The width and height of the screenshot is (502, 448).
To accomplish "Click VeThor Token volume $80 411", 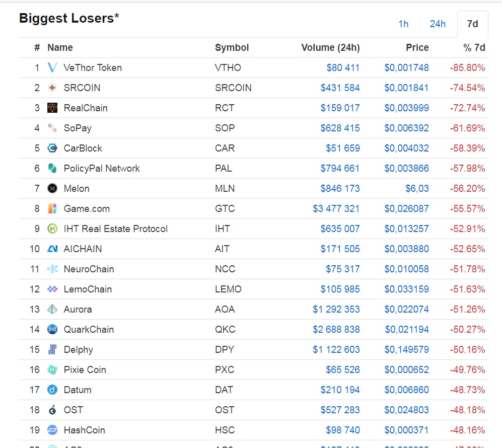I will point(343,67).
